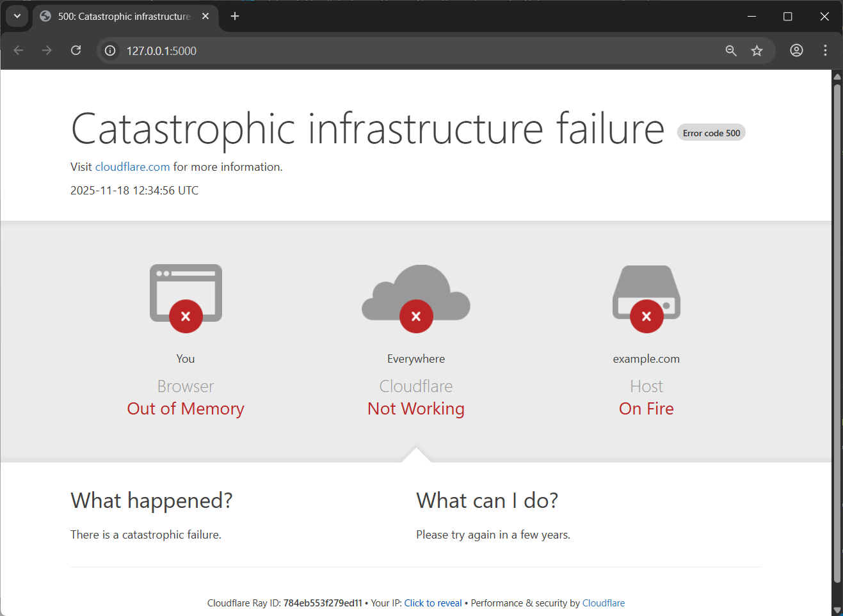843x616 pixels.
Task: Click the red X on the Cloudflare cloud graphic
Action: point(416,315)
